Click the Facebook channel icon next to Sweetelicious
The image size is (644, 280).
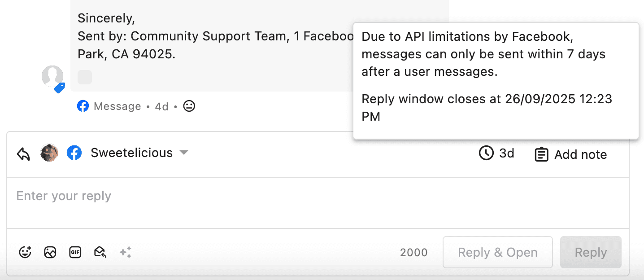click(x=74, y=153)
